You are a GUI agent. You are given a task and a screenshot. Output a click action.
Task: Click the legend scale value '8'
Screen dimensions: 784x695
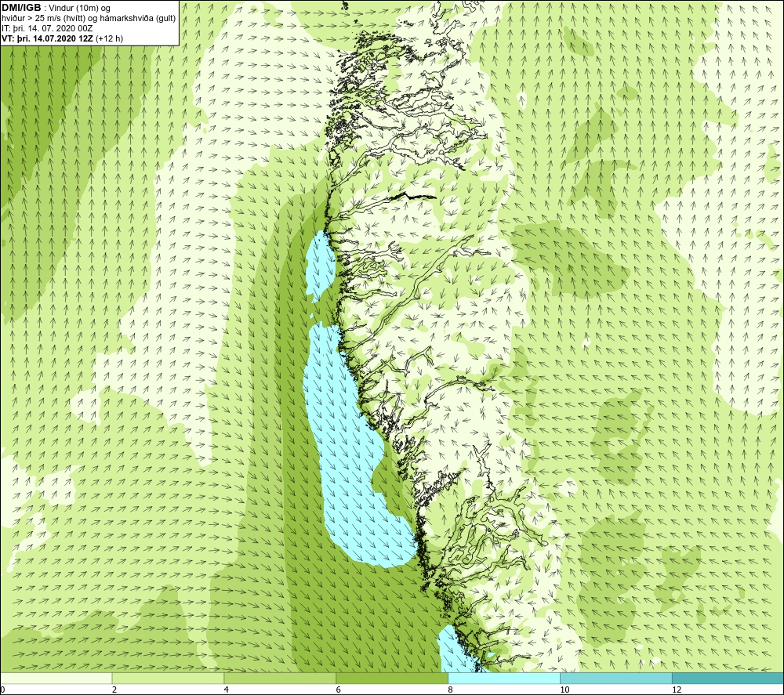pos(451,690)
